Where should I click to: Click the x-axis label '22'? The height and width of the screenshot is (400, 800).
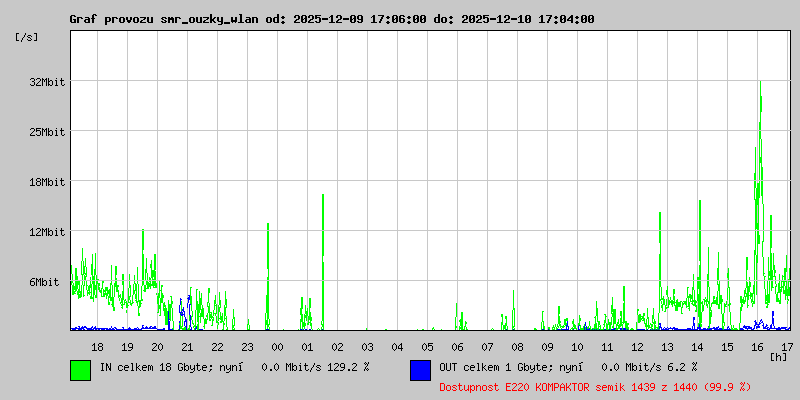click(217, 347)
